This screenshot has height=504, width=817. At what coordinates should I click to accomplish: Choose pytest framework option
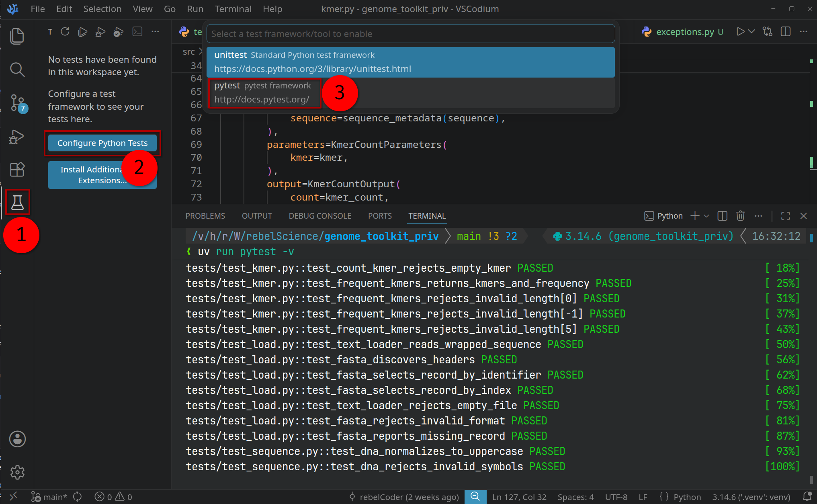pyautogui.click(x=411, y=92)
